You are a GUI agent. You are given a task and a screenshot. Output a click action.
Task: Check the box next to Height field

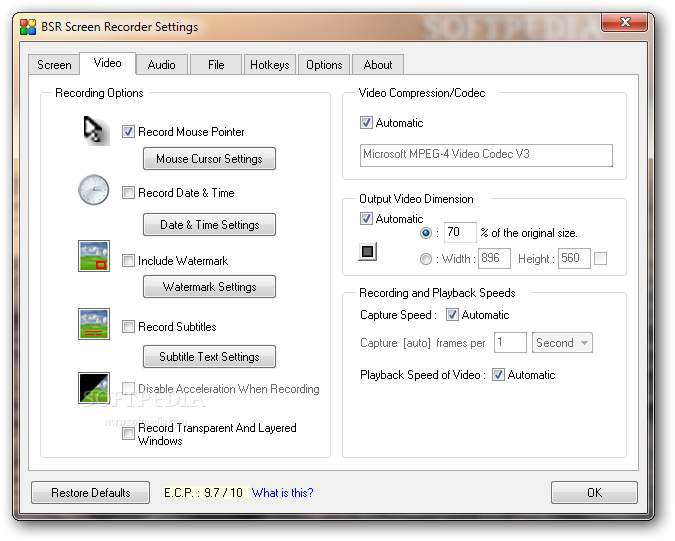pos(600,259)
